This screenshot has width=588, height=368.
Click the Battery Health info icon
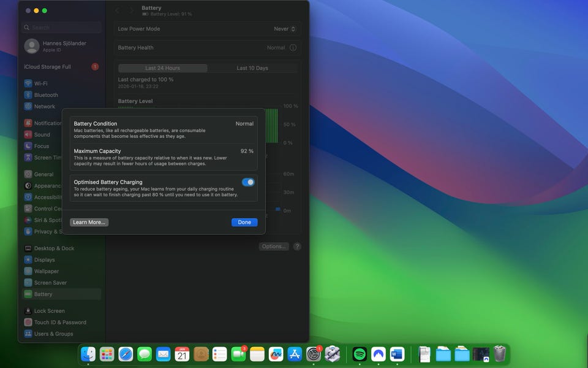pyautogui.click(x=293, y=48)
